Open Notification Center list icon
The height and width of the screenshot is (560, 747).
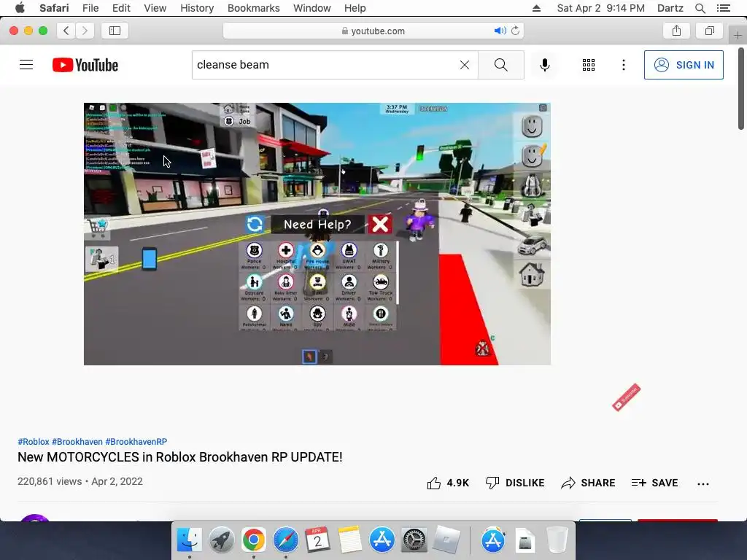pyautogui.click(x=723, y=8)
